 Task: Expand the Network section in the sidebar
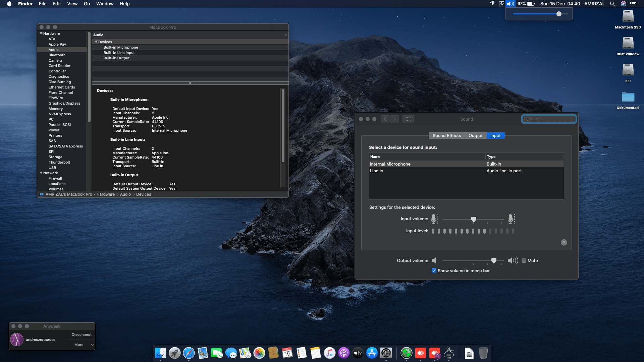tap(41, 173)
